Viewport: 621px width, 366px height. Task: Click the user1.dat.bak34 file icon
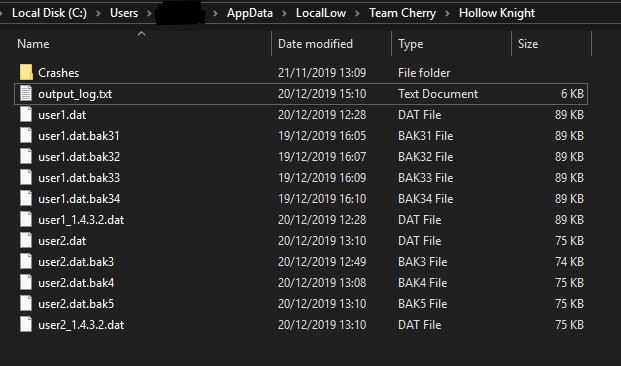(x=26, y=198)
